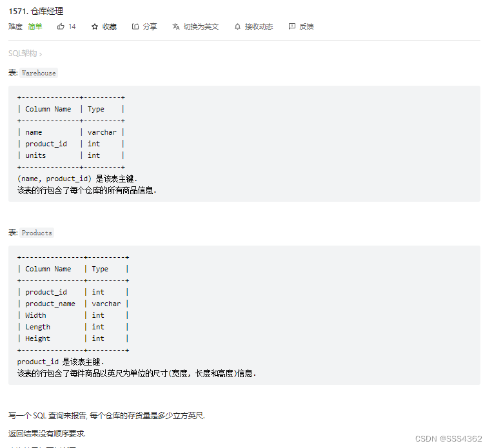Screen dimensions: 492x448
Task: Click units column in Warehouse table
Action: [35, 155]
